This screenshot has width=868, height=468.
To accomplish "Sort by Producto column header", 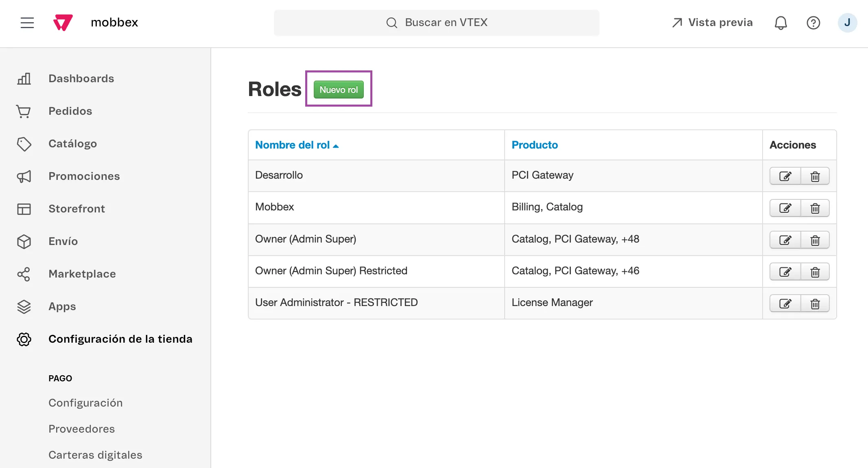I will (534, 145).
